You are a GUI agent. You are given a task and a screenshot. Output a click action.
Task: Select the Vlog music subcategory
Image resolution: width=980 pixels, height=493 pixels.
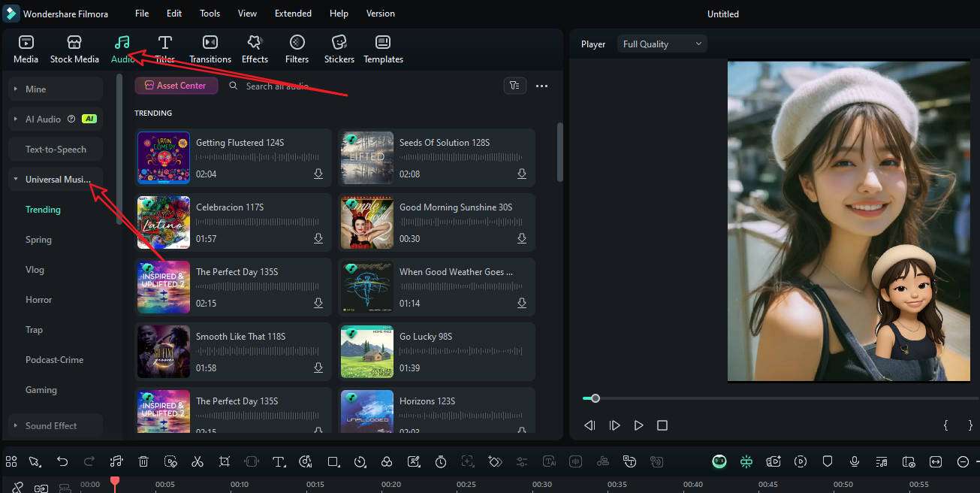35,270
